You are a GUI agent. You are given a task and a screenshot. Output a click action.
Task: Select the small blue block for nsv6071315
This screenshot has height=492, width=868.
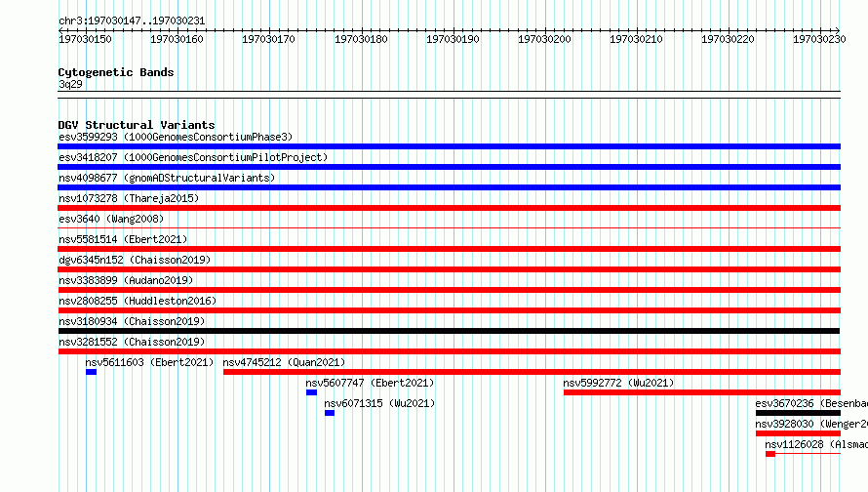(330, 413)
